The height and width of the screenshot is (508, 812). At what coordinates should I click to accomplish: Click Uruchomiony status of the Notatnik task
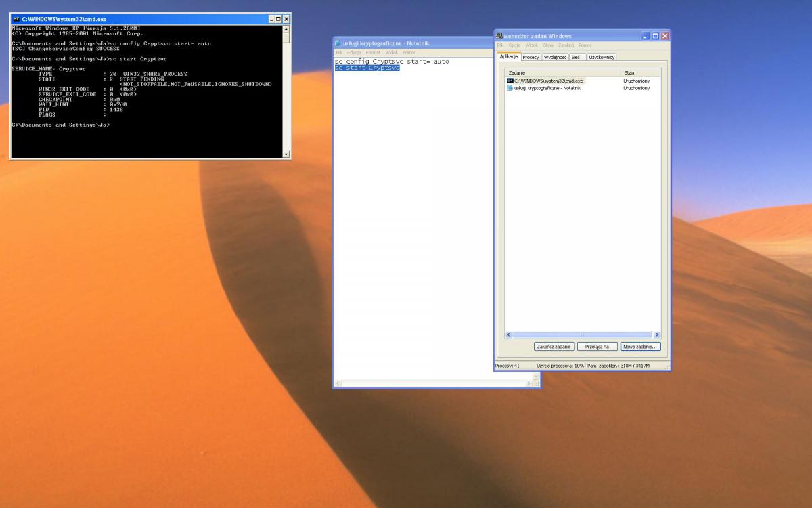636,87
